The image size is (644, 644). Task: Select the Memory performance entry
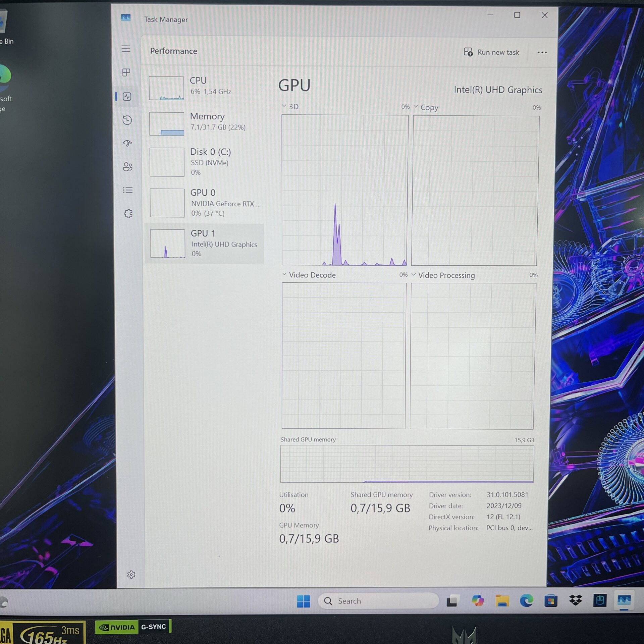click(205, 123)
